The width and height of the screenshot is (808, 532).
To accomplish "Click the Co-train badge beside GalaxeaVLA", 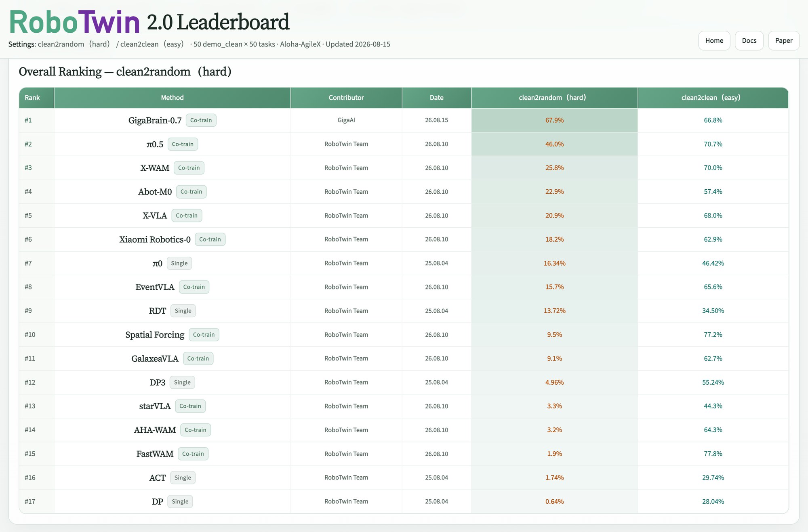I will pos(198,358).
